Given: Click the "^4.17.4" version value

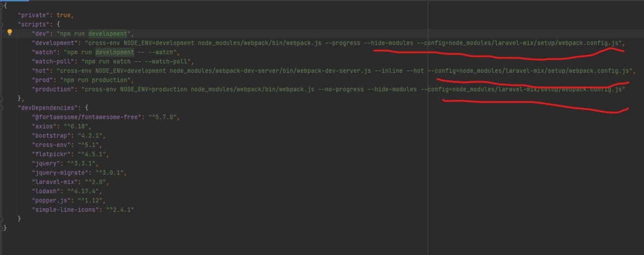Looking at the screenshot, I should pos(83,191).
